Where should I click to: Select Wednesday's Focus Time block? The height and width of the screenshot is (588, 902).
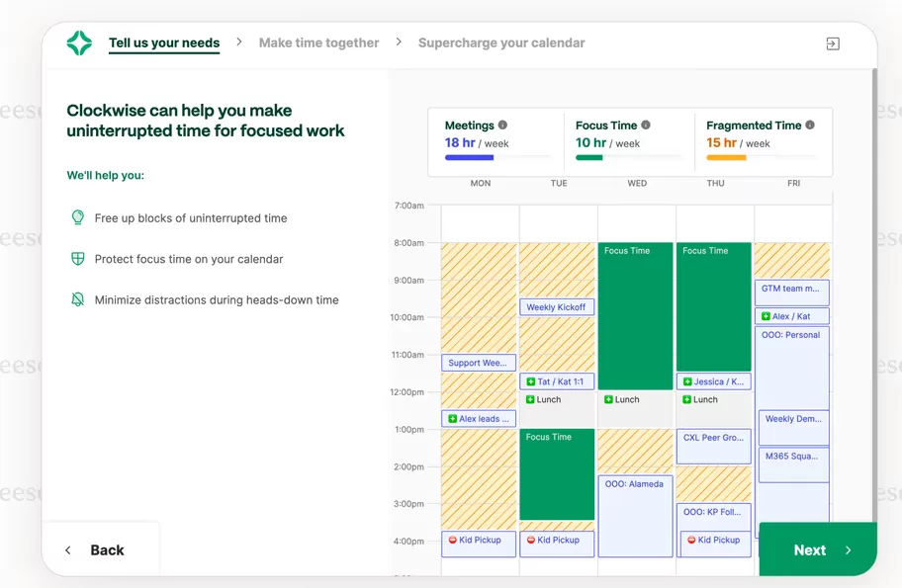tap(635, 316)
